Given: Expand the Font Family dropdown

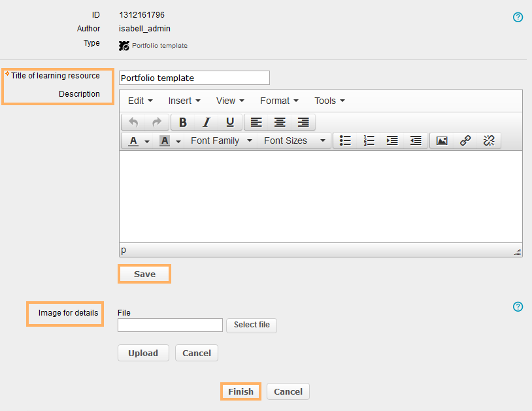Looking at the screenshot, I should click(221, 140).
